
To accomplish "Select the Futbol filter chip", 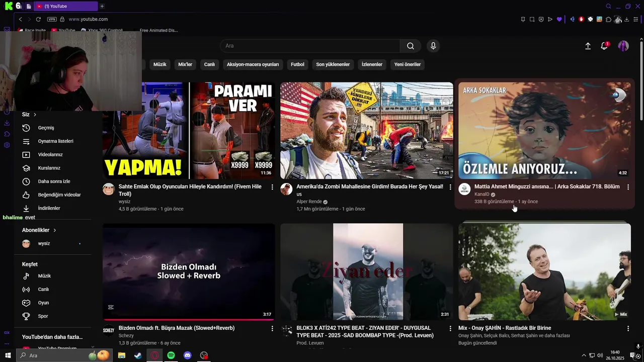I will pos(297,64).
